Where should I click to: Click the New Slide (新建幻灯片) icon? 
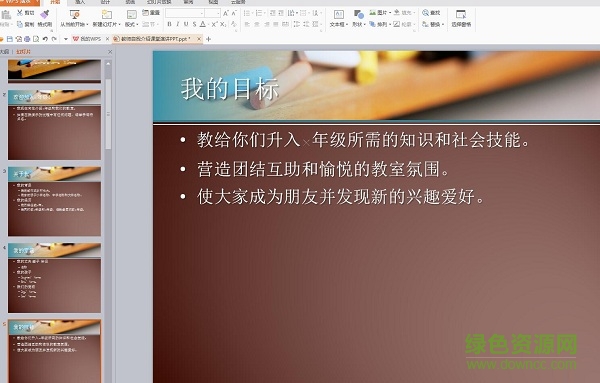click(107, 15)
